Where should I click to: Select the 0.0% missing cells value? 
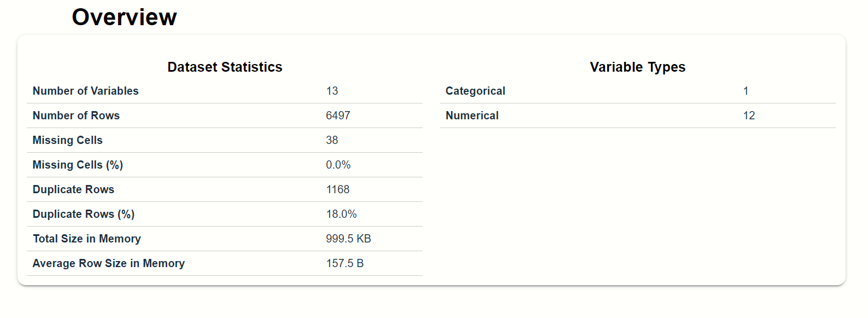coord(338,165)
